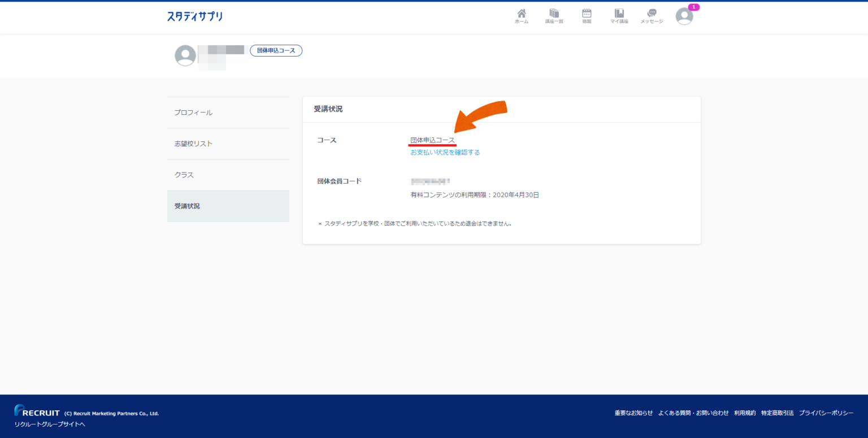Go to Home (ホーム) via house icon
This screenshot has height=438, width=868.
point(521,16)
